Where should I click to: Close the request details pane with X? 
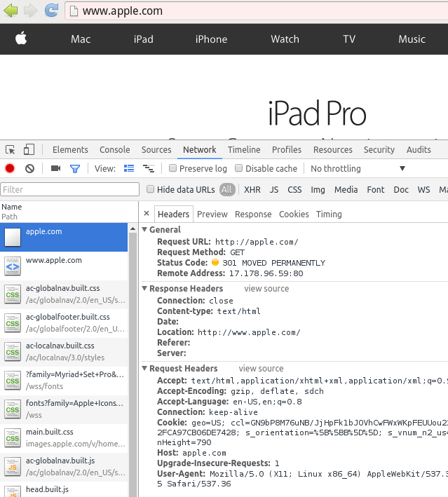coord(147,213)
